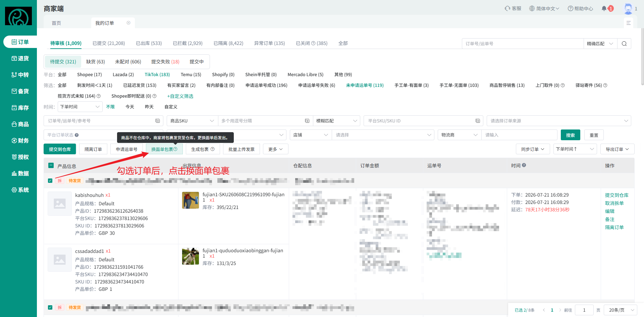The image size is (644, 317).
Task: Click the green 搜索 search button
Action: pyautogui.click(x=571, y=135)
